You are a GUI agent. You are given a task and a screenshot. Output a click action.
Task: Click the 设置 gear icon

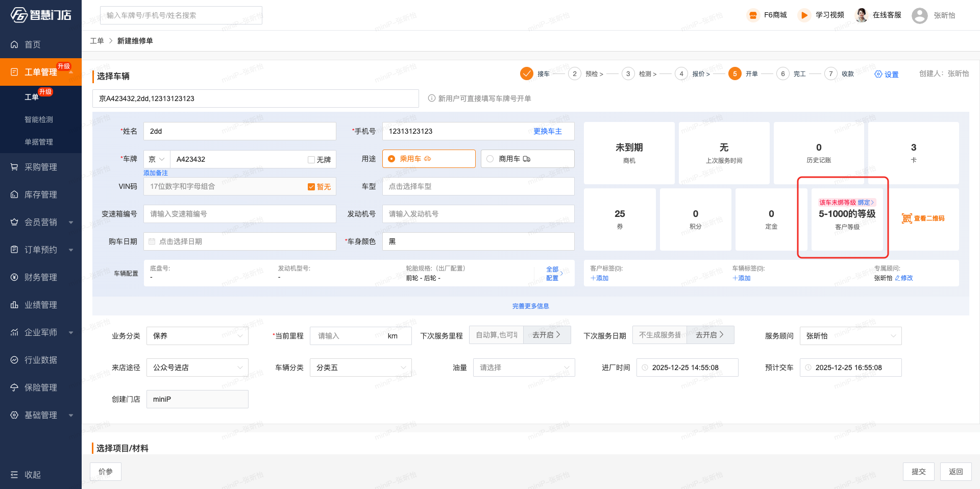pyautogui.click(x=878, y=74)
